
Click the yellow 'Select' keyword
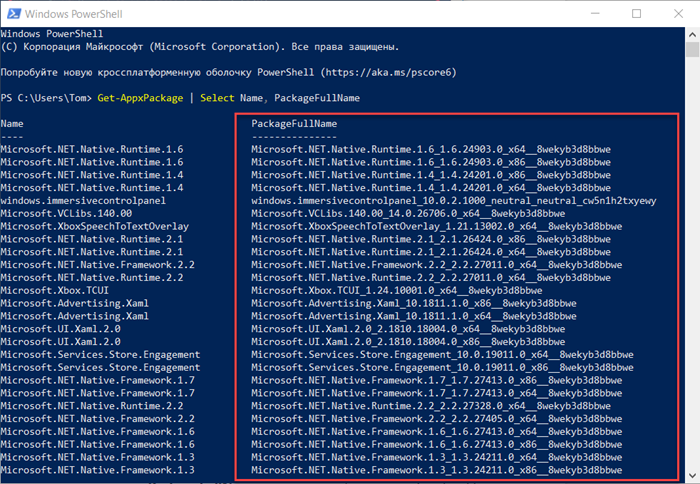pos(217,98)
